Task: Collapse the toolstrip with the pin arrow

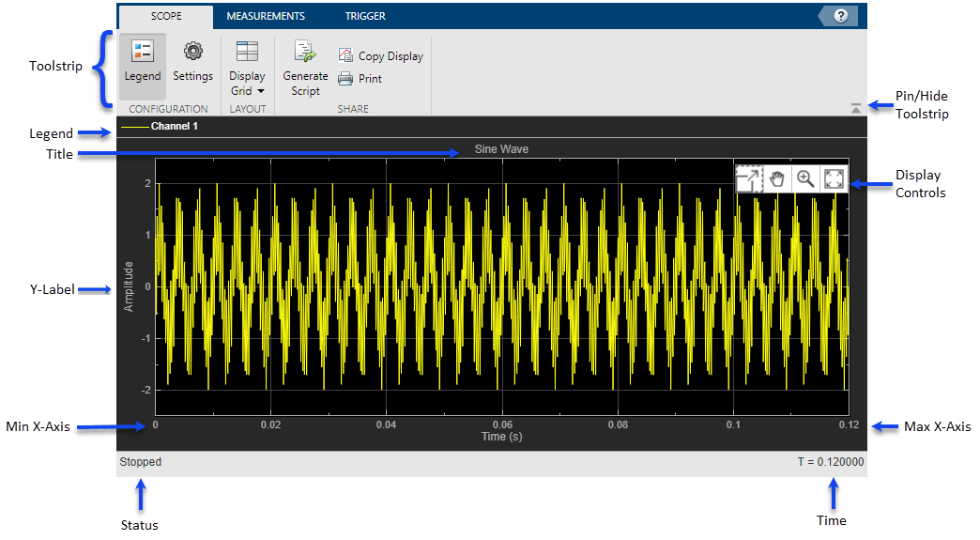Action: 855,109
